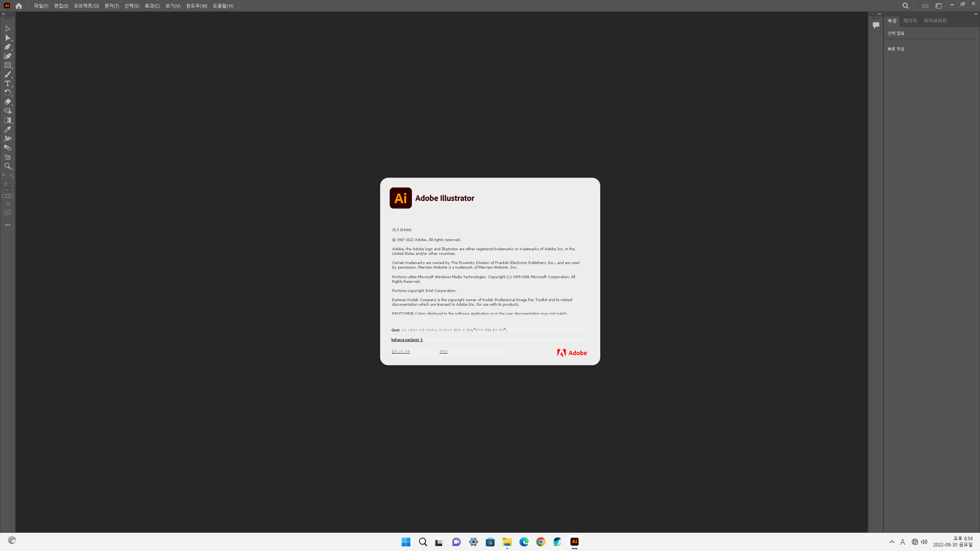
Task: Switch to the 레이어 tab
Action: (910, 21)
